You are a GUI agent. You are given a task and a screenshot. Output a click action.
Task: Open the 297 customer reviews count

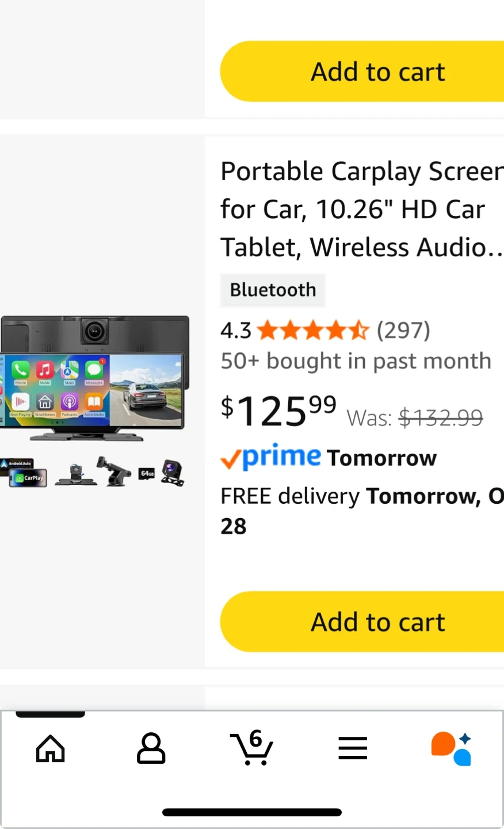[403, 330]
